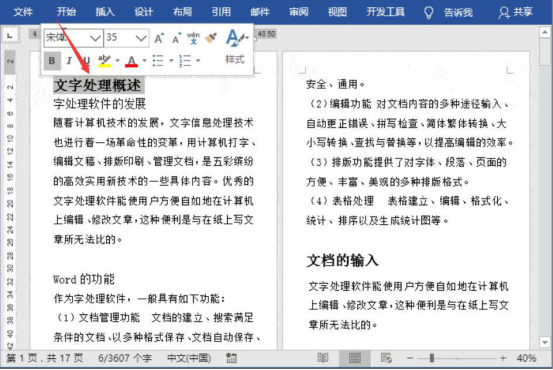Apply red font color

pyautogui.click(x=131, y=61)
